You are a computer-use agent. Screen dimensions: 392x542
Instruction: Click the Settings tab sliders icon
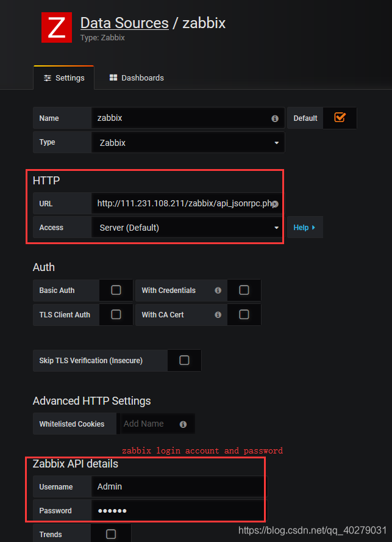click(x=48, y=78)
